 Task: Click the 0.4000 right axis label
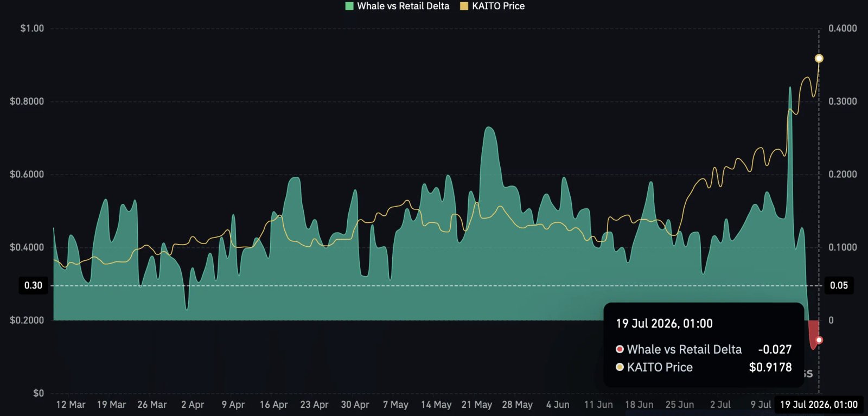coord(843,28)
